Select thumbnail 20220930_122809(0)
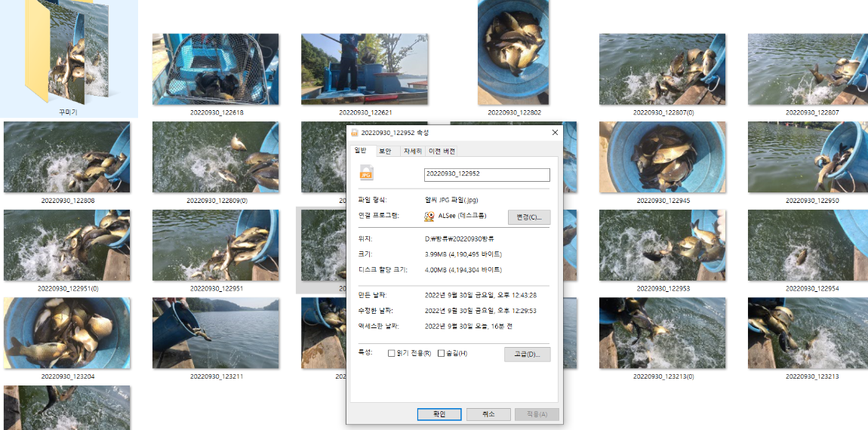Screen dimensions: 868x430 pyautogui.click(x=216, y=157)
